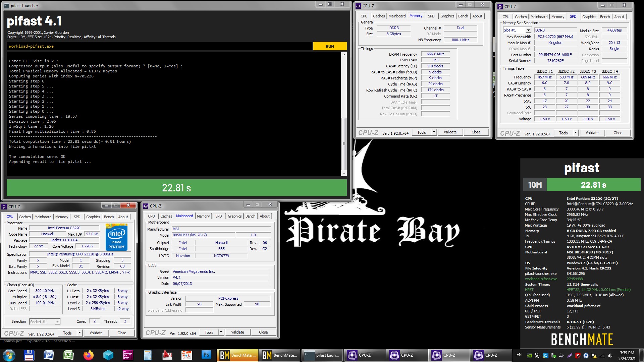Click the pifast console scrollbar thumb
Viewport: 644px width, 362px height.
click(344, 144)
